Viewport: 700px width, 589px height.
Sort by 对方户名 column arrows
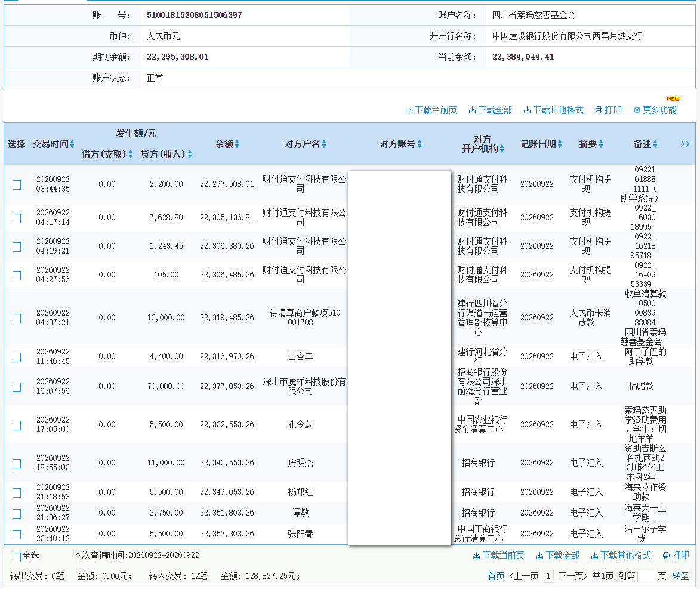click(x=324, y=144)
